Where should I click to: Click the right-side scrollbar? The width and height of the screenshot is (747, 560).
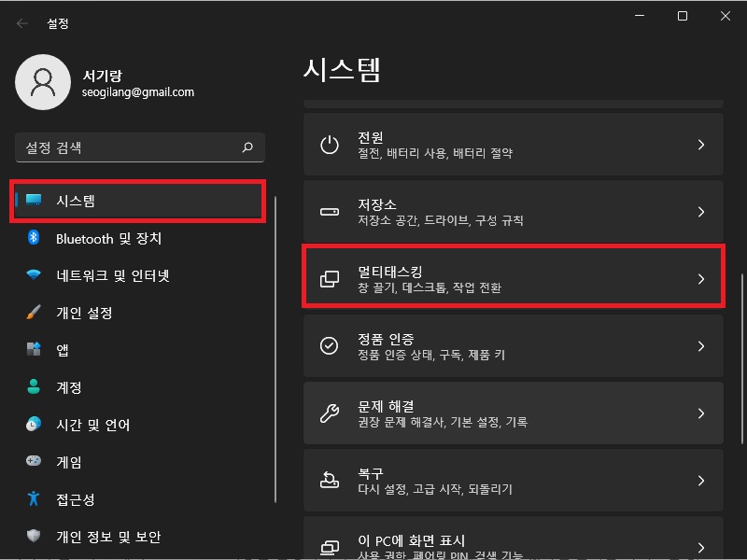(739, 327)
